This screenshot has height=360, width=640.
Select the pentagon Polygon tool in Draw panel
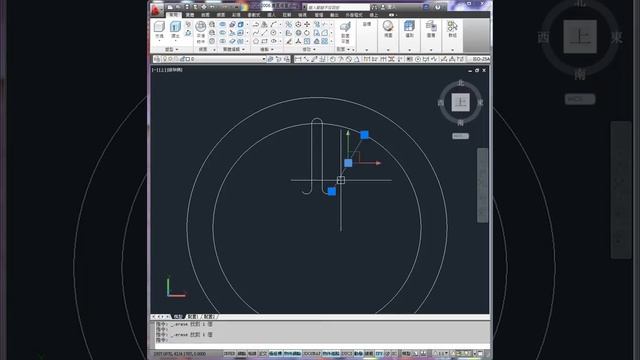(x=256, y=41)
